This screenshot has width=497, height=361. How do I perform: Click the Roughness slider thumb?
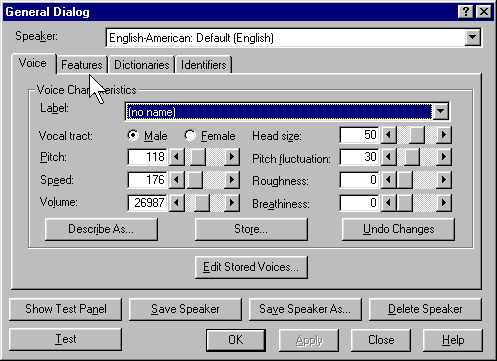click(405, 180)
